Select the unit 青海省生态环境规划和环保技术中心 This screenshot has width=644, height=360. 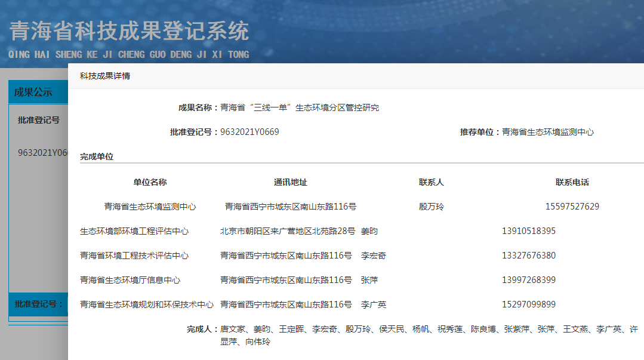[147, 304]
